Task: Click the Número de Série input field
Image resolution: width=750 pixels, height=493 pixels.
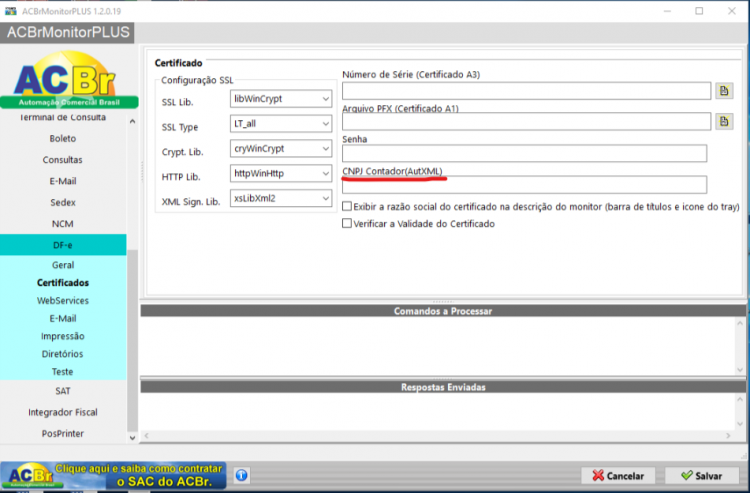Action: (x=526, y=91)
